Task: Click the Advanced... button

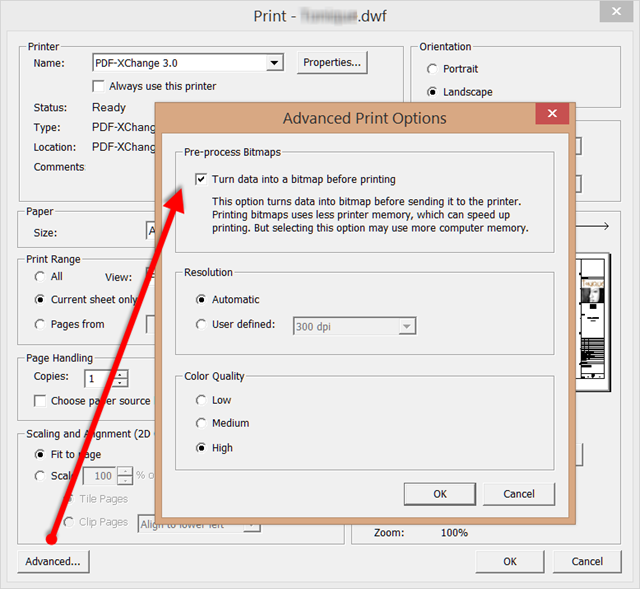Action: pos(54,561)
